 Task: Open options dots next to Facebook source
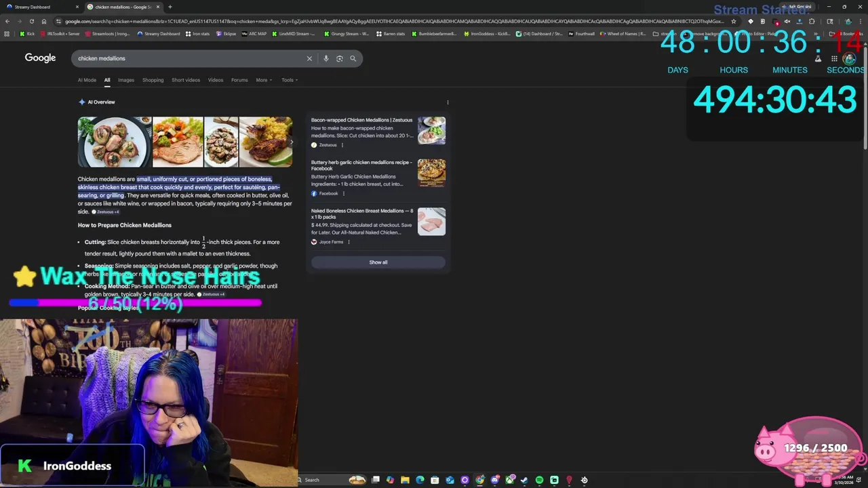344,193
